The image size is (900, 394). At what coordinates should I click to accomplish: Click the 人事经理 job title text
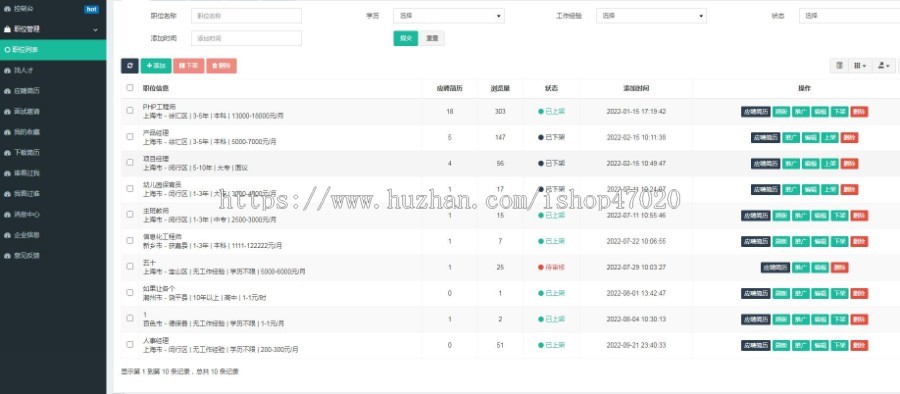click(x=156, y=341)
